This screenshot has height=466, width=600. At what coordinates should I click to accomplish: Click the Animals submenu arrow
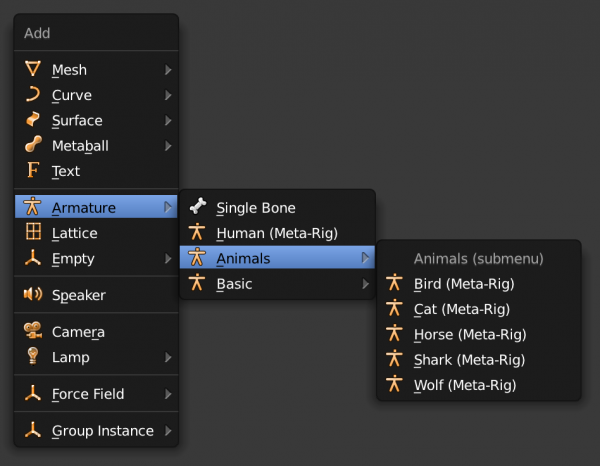(365, 258)
